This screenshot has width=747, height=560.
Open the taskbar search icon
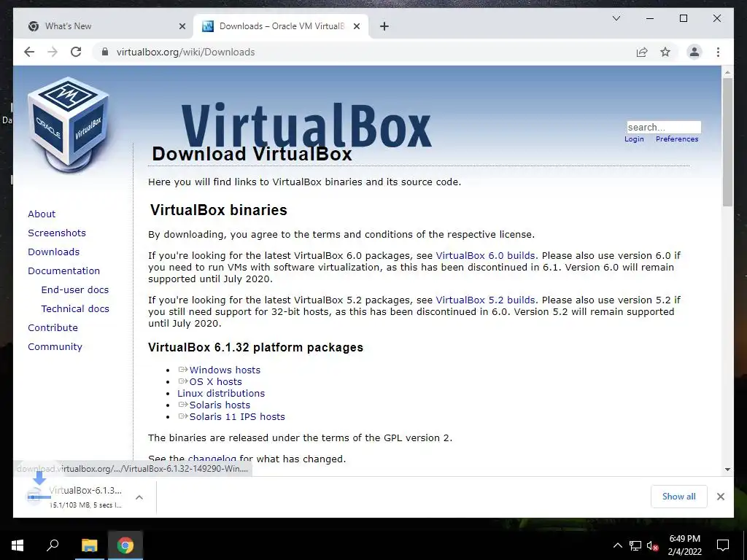(x=53, y=545)
